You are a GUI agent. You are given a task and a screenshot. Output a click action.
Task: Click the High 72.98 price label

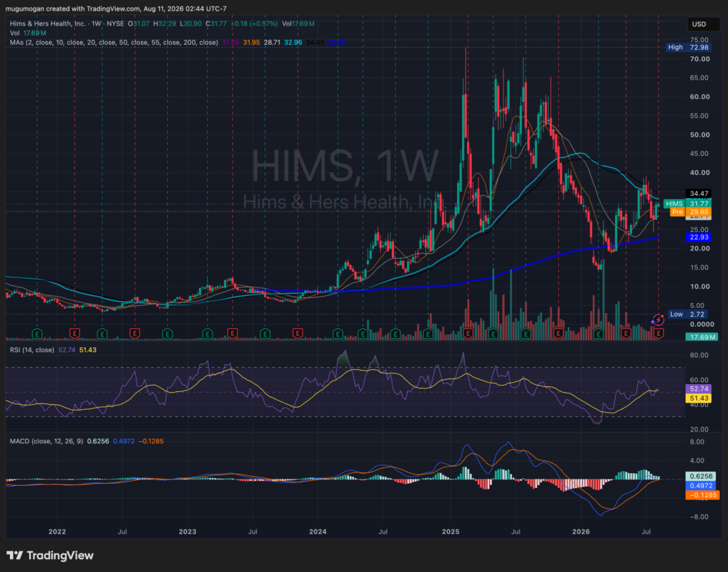click(x=688, y=48)
